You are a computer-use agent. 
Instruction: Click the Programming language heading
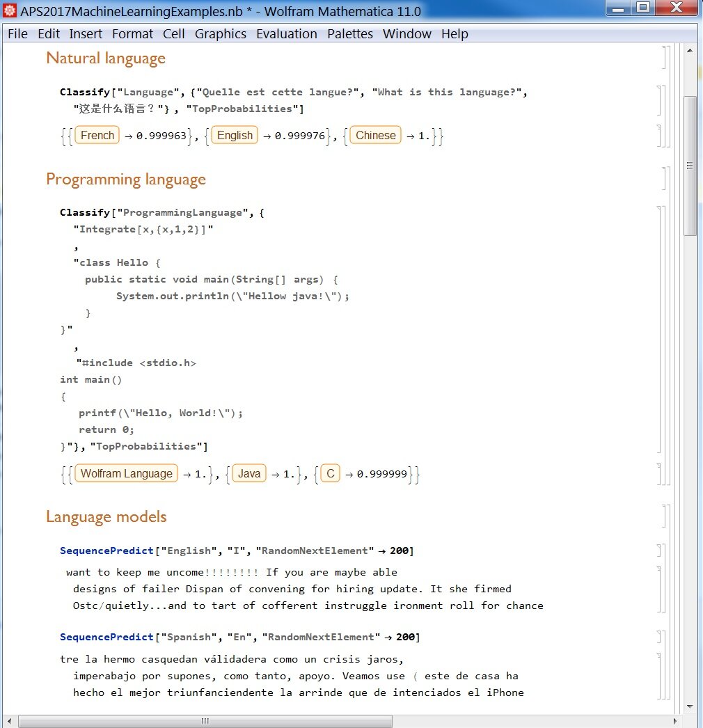click(x=126, y=180)
